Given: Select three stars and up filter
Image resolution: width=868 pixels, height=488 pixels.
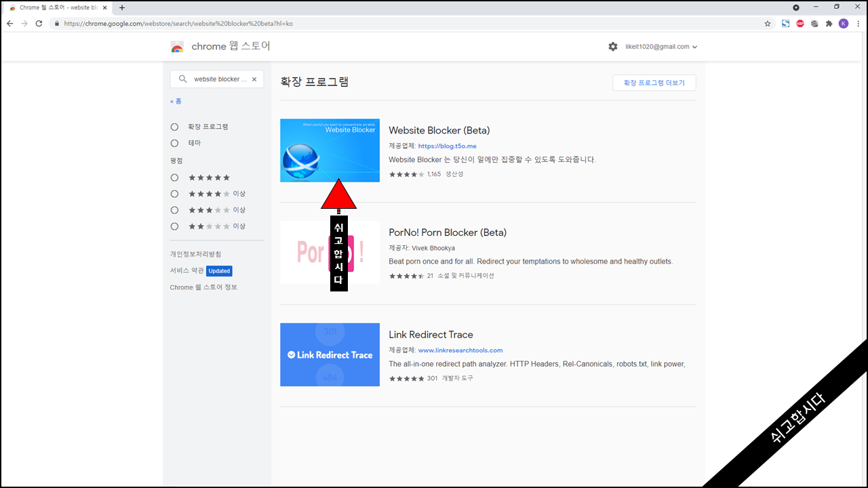Looking at the screenshot, I should 174,210.
